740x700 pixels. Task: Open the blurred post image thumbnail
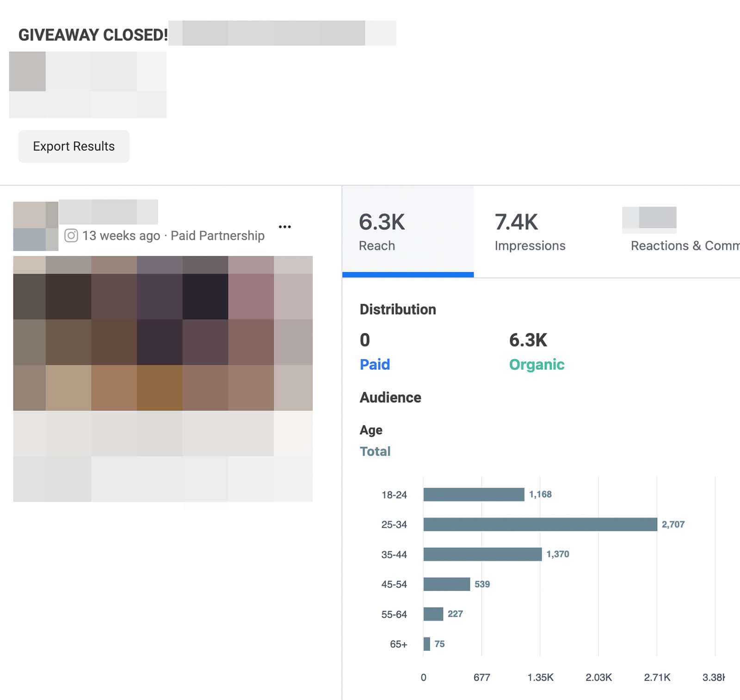(163, 333)
